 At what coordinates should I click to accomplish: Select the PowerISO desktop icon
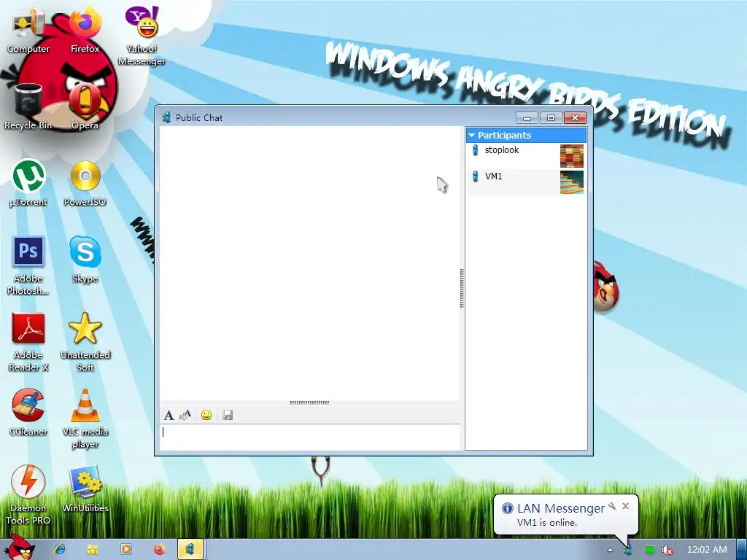click(x=85, y=183)
